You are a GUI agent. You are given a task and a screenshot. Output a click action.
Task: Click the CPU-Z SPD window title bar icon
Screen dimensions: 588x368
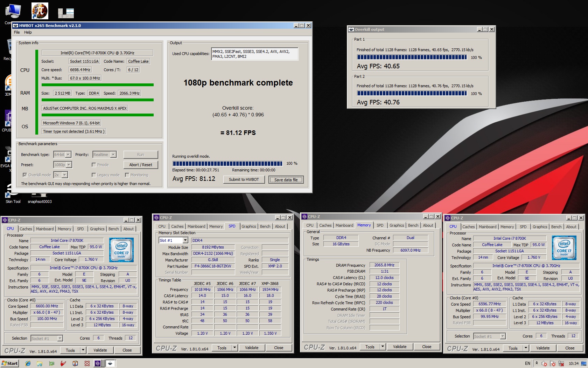pyautogui.click(x=156, y=218)
